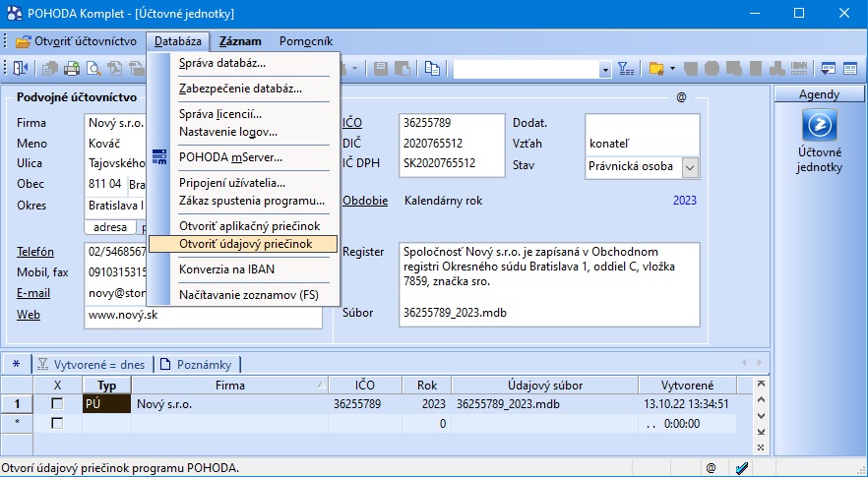Click the @ icon in form header
The image size is (868, 477).
point(681,97)
